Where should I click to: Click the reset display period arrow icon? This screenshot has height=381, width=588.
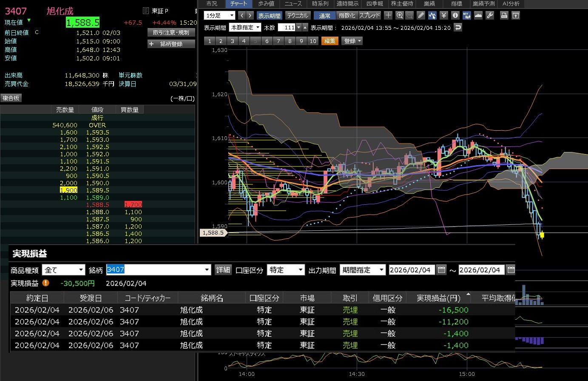click(458, 27)
